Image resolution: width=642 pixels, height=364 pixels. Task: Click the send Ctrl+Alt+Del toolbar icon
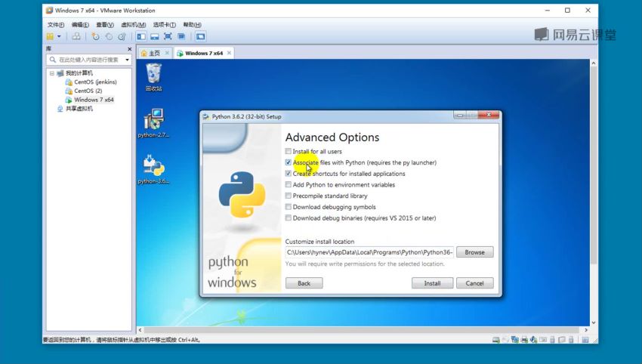[76, 36]
